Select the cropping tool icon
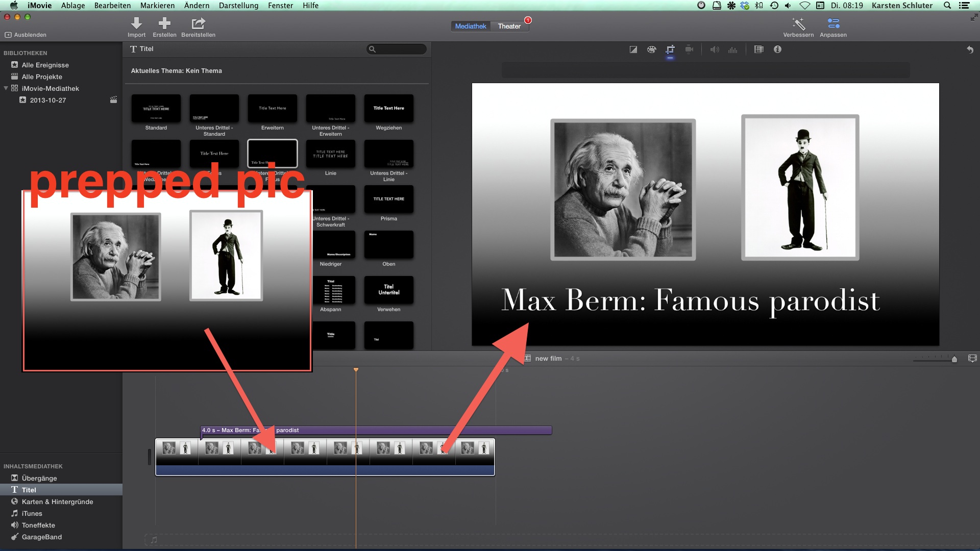This screenshot has width=980, height=551. click(670, 49)
